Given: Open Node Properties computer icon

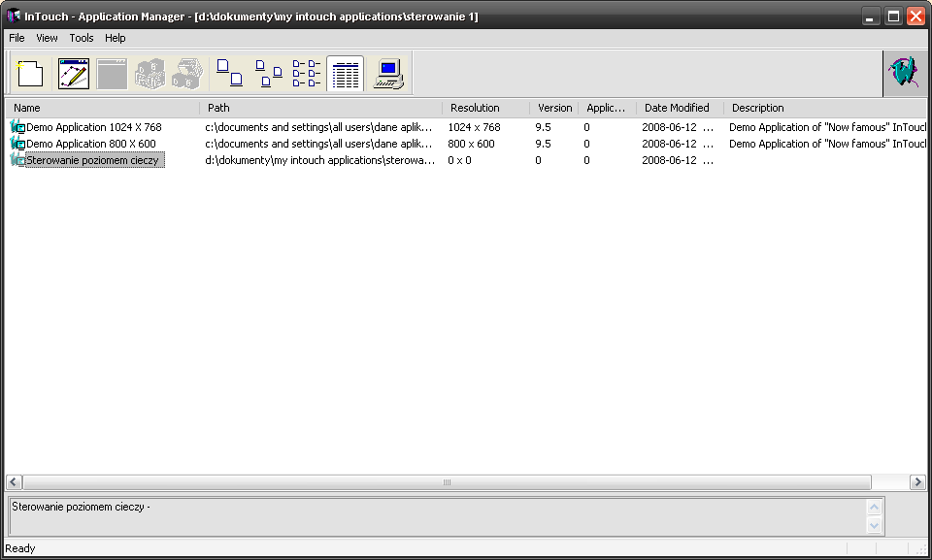Looking at the screenshot, I should (x=389, y=74).
